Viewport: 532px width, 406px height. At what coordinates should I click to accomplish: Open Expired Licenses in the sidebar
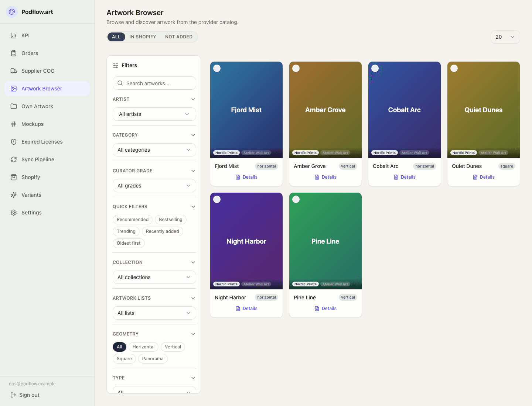[47, 142]
